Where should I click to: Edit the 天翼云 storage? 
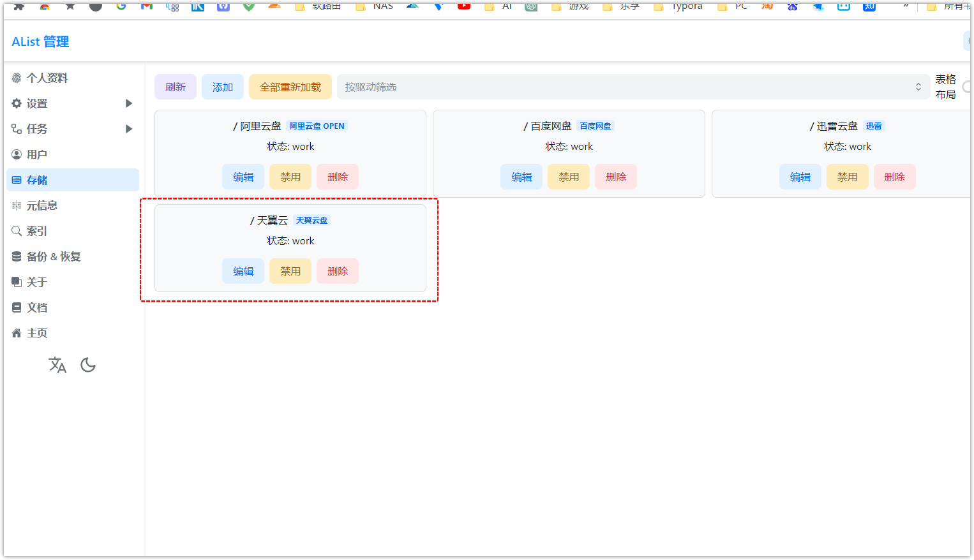click(243, 271)
